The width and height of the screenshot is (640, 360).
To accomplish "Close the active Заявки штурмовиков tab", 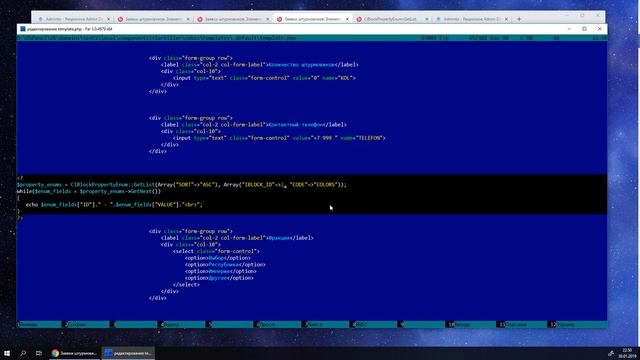I will click(x=347, y=19).
